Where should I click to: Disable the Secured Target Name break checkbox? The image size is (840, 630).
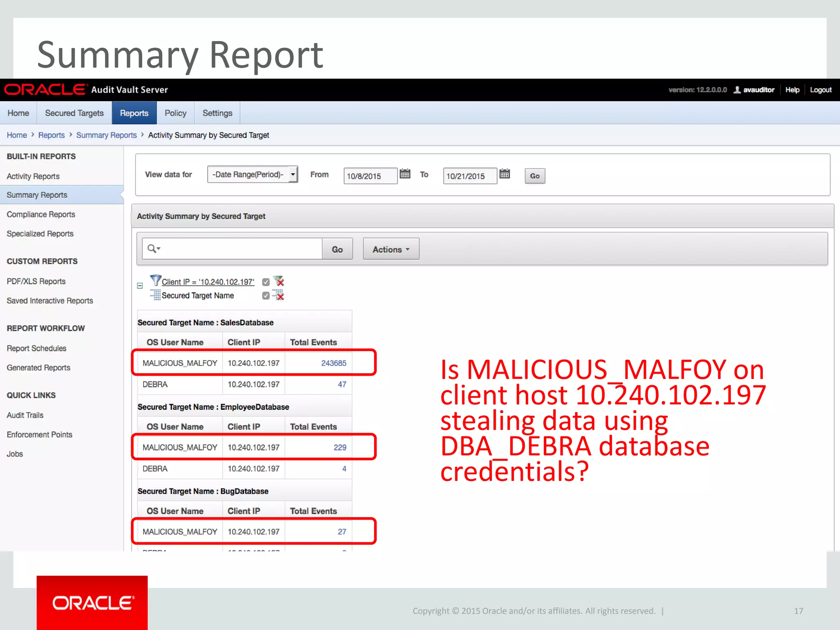266,296
